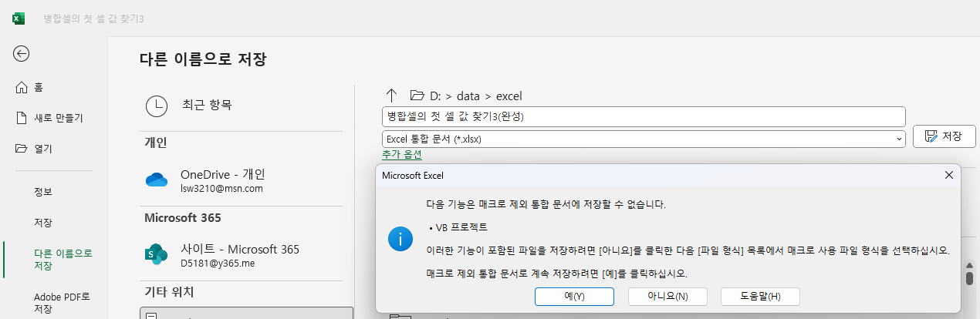Click the 다른 이름으로 저장 page title
This screenshot has width=980, height=319.
coord(203,59)
